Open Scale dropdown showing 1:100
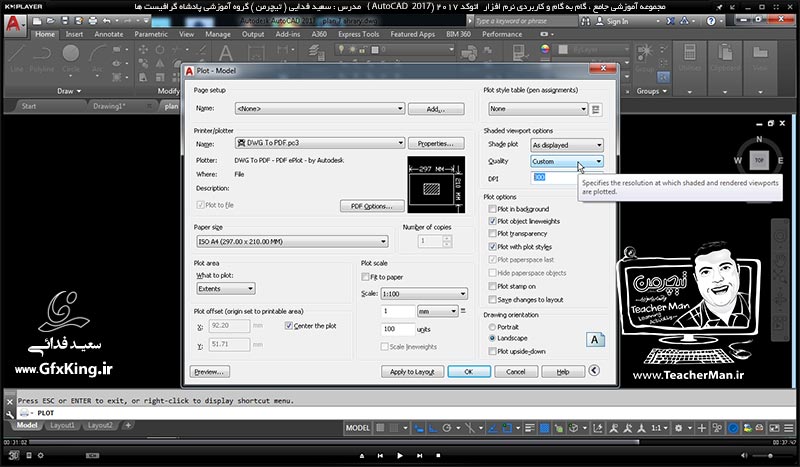 click(x=423, y=294)
